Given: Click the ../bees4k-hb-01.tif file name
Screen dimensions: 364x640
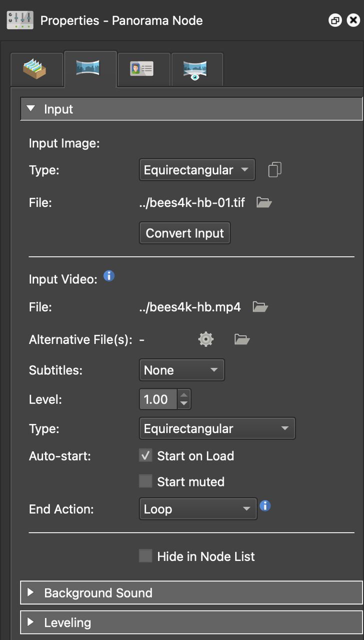Looking at the screenshot, I should click(192, 203).
